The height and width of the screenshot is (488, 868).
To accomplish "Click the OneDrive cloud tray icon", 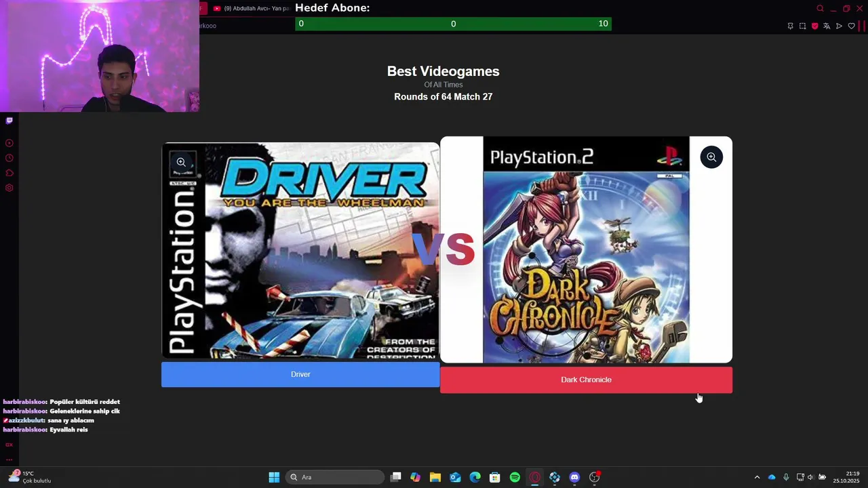I will click(772, 477).
